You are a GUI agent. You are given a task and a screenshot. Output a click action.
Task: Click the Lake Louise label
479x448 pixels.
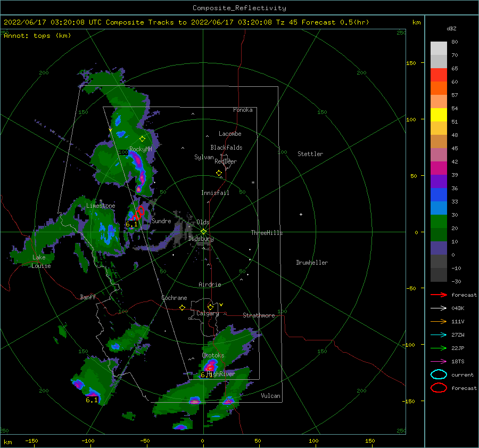click(x=41, y=262)
